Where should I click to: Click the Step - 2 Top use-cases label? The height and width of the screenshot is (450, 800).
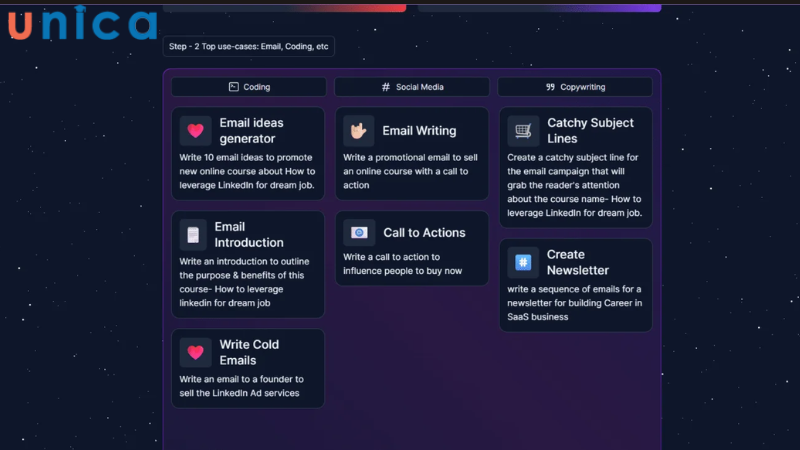point(248,46)
